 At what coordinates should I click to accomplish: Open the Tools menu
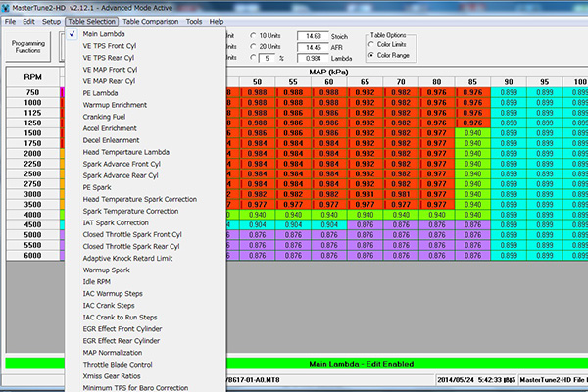pyautogui.click(x=194, y=21)
